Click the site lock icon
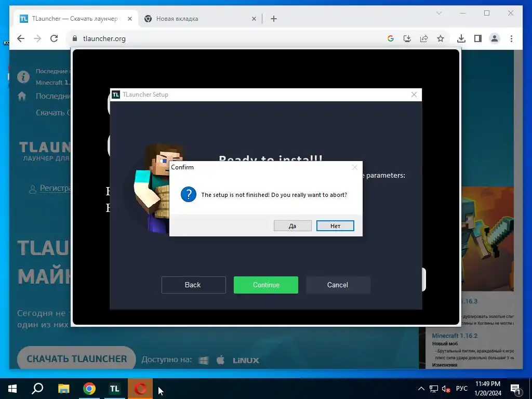Screen dimensions: 532x399 [x=75, y=38]
